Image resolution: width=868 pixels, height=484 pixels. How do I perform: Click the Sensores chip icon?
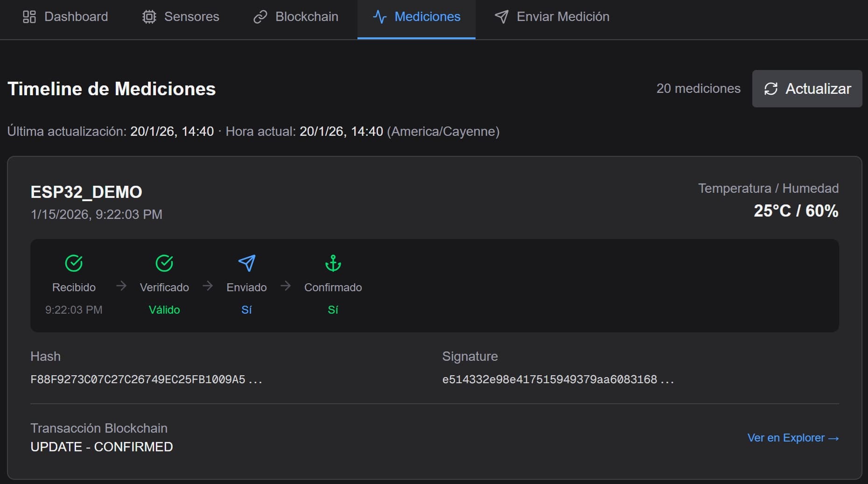click(x=149, y=16)
